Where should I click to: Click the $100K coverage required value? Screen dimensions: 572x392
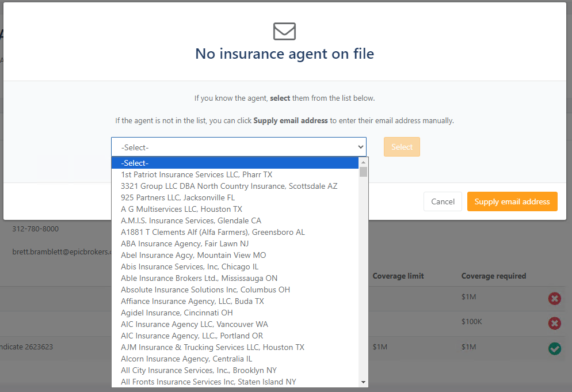coord(472,322)
